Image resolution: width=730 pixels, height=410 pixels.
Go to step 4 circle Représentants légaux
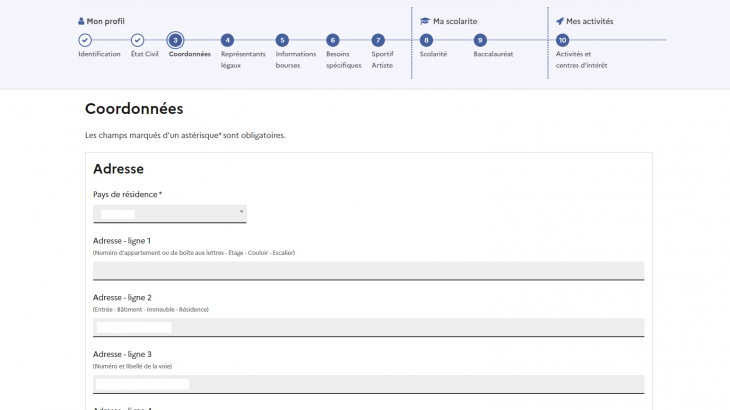pos(227,40)
